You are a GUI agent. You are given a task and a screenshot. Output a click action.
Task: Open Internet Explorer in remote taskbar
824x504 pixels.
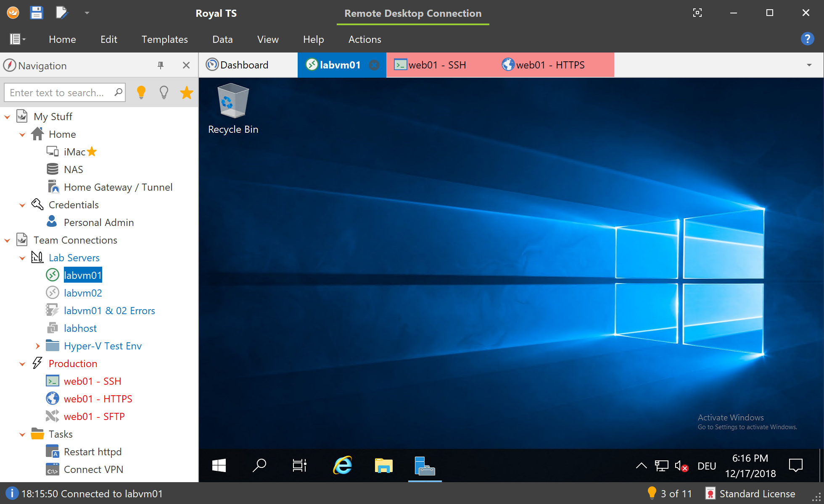tap(342, 465)
